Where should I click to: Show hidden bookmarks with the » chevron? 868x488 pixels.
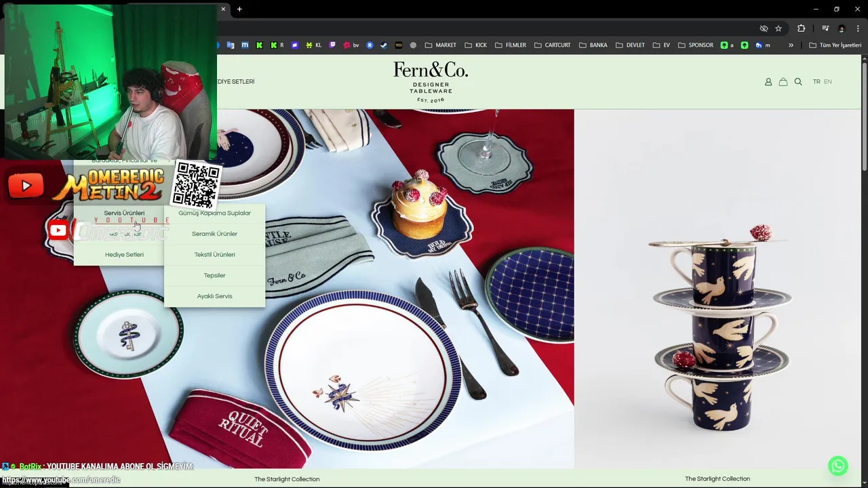(791, 45)
